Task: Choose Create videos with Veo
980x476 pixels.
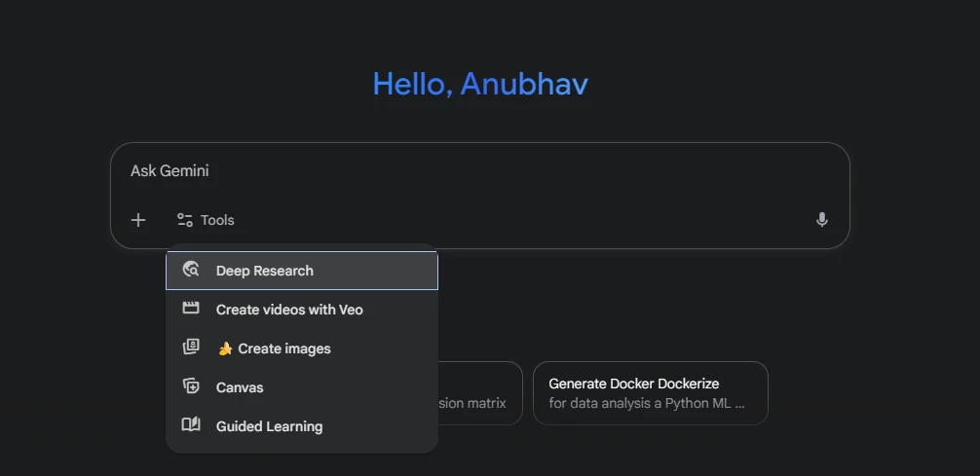Action: [302, 310]
